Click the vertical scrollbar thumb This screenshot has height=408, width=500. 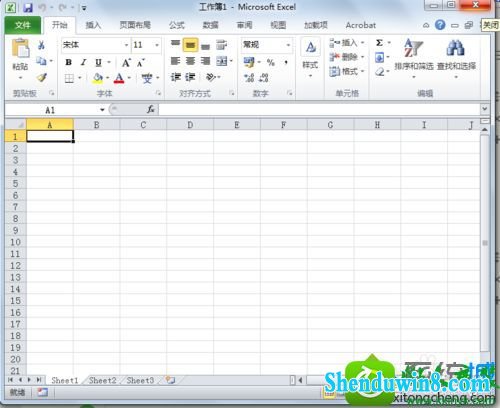tap(485, 243)
